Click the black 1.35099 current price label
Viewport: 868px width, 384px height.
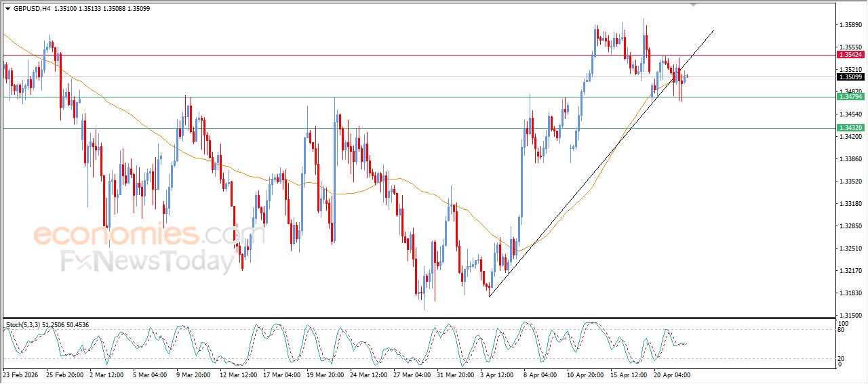coord(850,77)
